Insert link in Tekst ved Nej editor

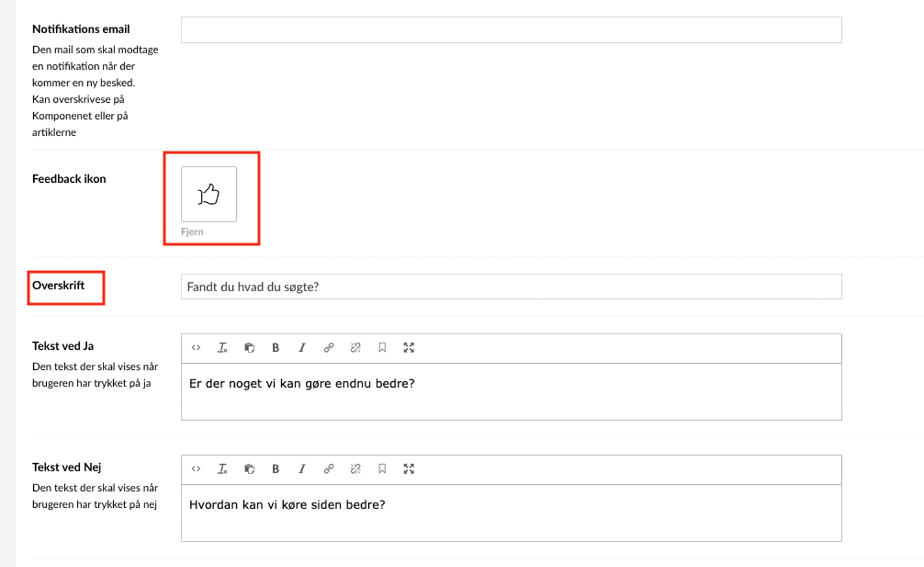pyautogui.click(x=329, y=469)
